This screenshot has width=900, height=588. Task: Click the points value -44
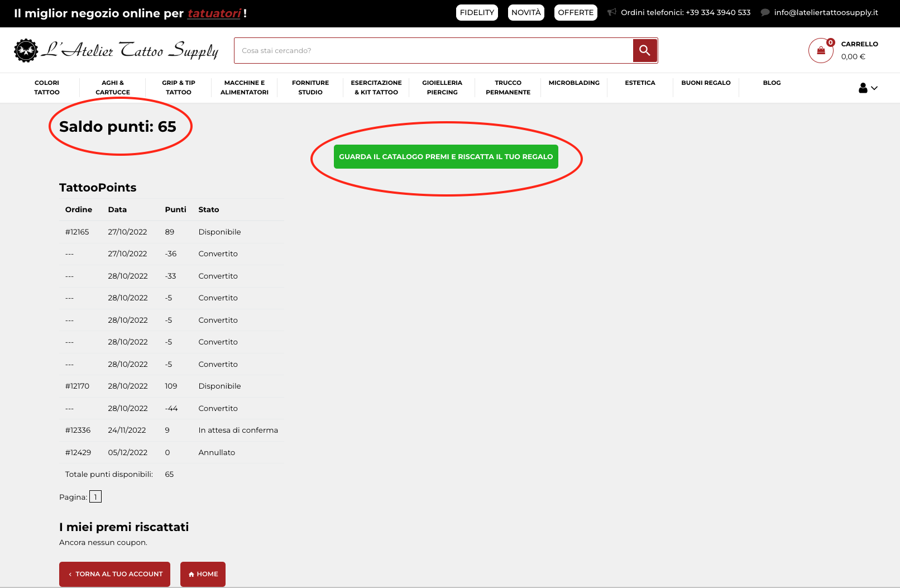tap(171, 408)
